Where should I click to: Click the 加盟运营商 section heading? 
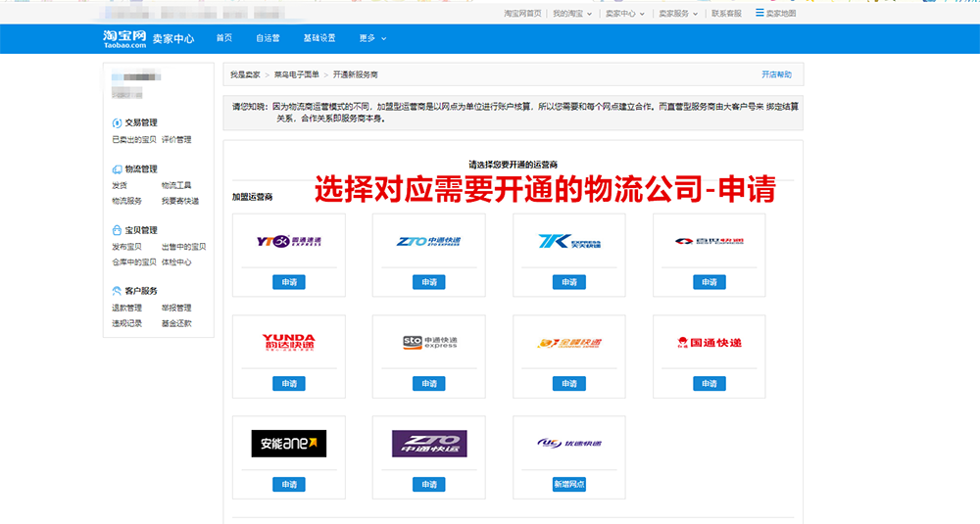pyautogui.click(x=253, y=197)
